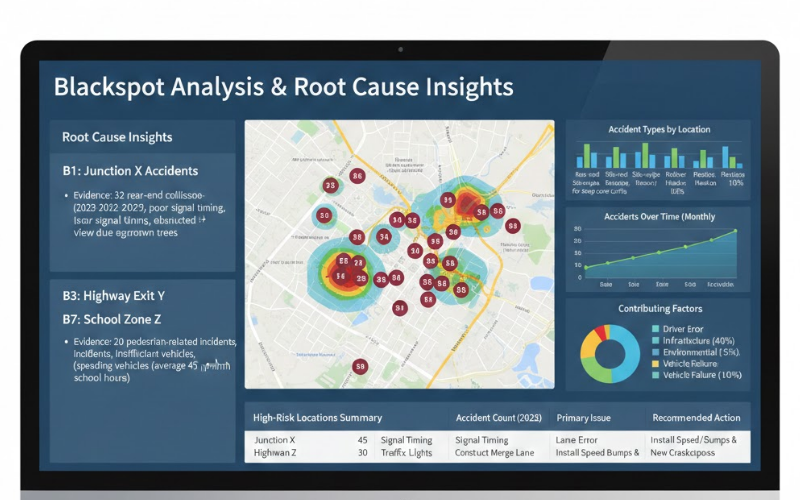Click the Vehicle Failure (10%) legend swatch

656,375
